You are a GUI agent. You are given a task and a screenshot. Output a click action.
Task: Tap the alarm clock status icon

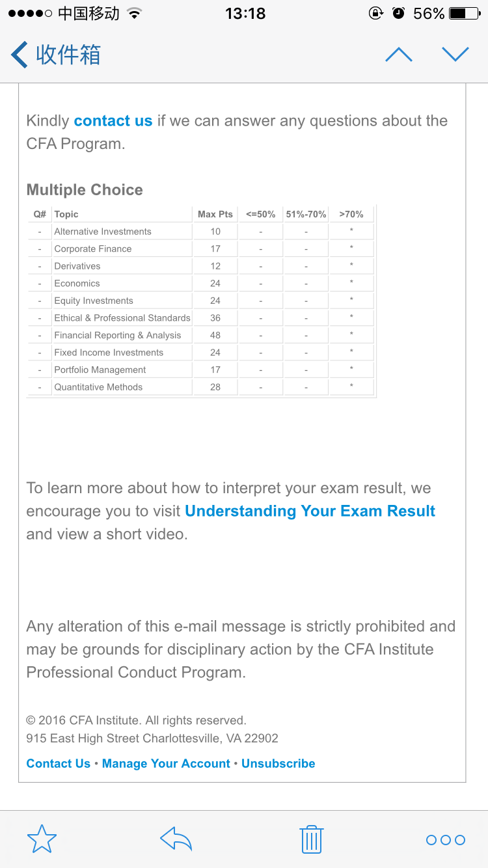pyautogui.click(x=399, y=14)
